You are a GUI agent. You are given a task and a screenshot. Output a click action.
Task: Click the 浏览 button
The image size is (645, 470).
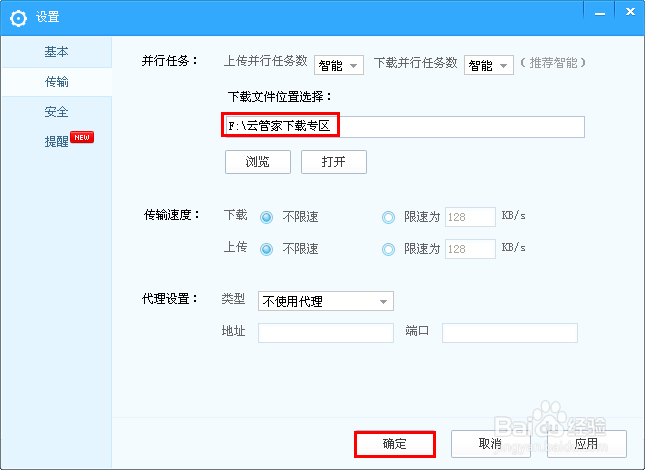point(258,162)
